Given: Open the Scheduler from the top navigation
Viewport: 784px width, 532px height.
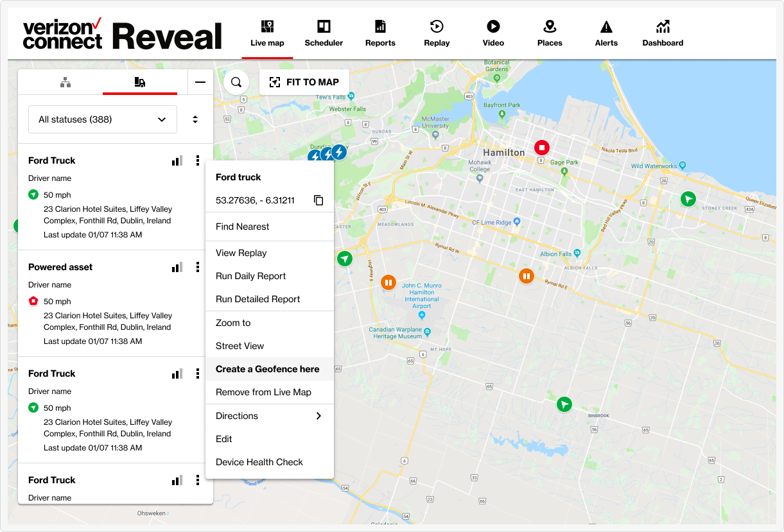Looking at the screenshot, I should pyautogui.click(x=324, y=32).
